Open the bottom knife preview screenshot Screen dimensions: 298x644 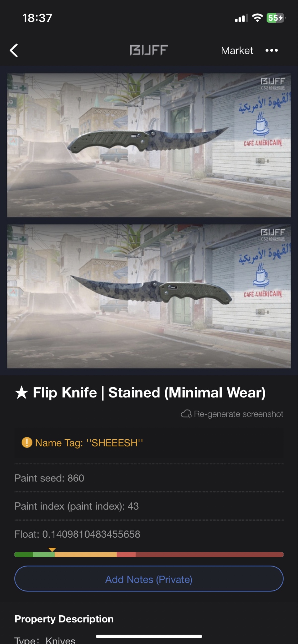coord(149,296)
